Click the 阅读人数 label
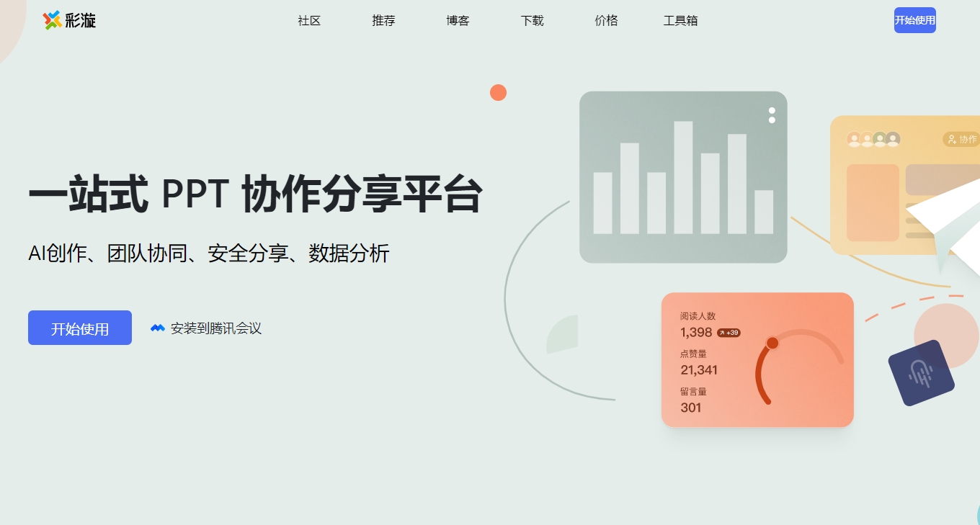 (698, 316)
